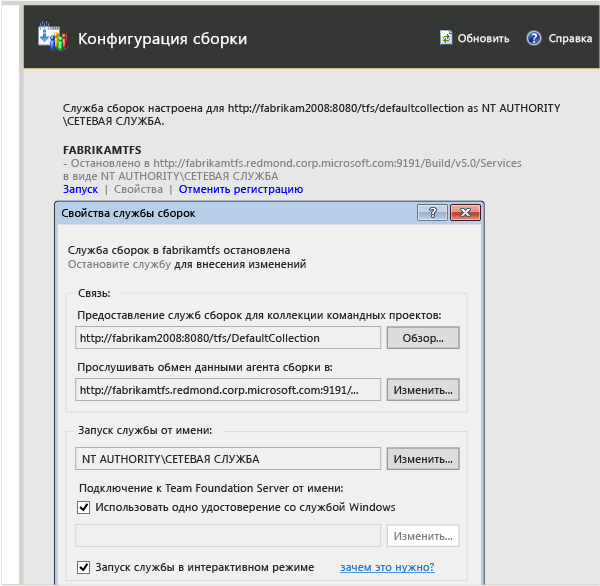Click the Справка help question-mark icon
The width and height of the screenshot is (600, 586).
pos(533,38)
